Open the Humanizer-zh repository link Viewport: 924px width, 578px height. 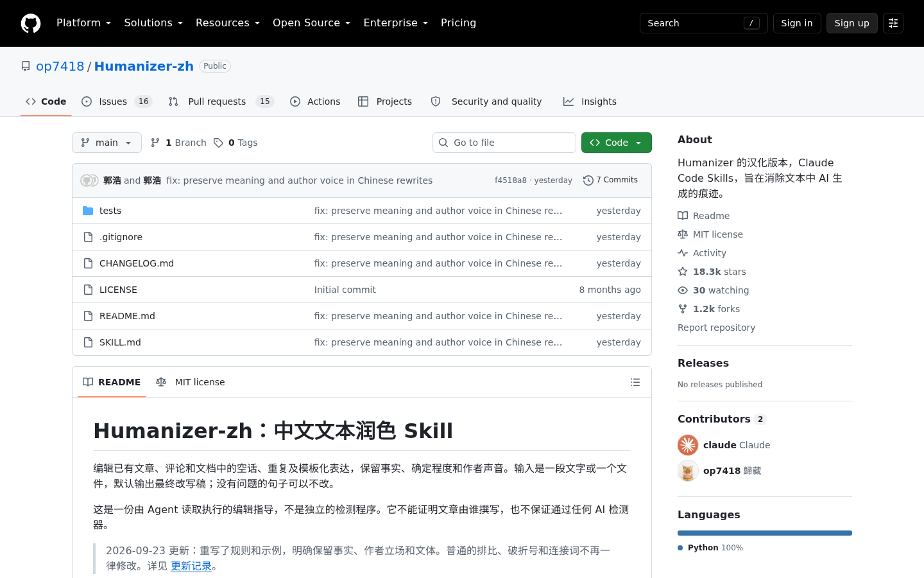point(144,66)
